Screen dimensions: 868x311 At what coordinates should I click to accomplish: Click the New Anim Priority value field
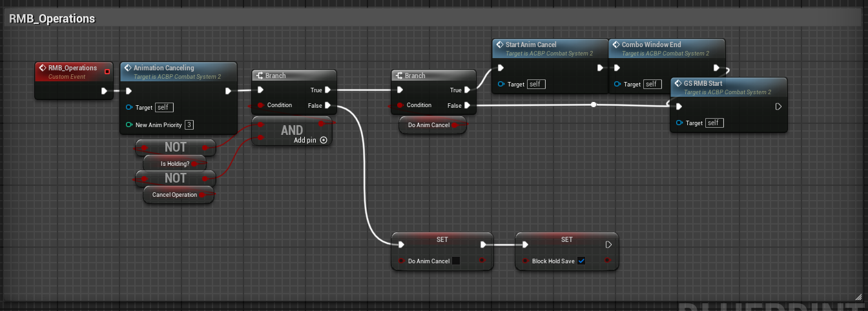[189, 125]
